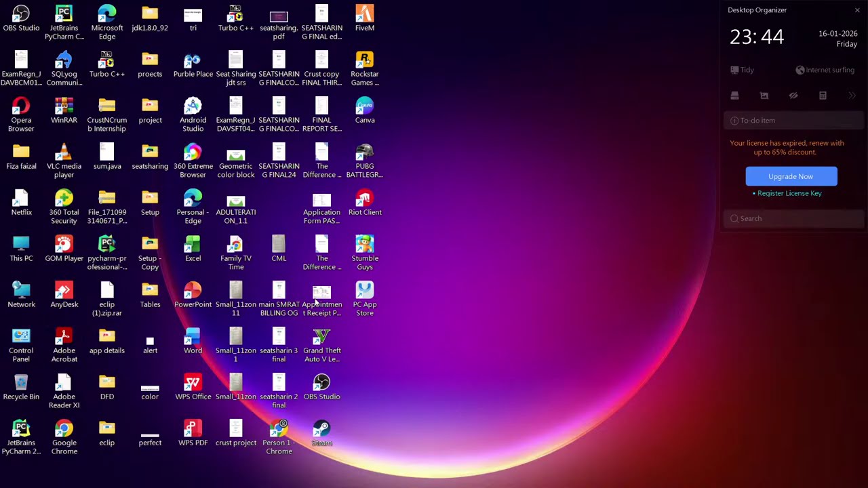This screenshot has height=488, width=868.
Task: Open the Excel desktop shortcut
Action: (193, 249)
